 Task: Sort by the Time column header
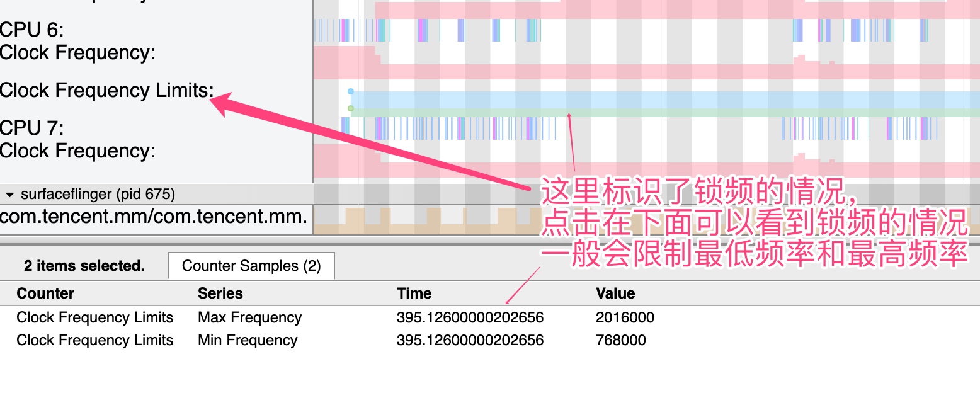pyautogui.click(x=414, y=293)
